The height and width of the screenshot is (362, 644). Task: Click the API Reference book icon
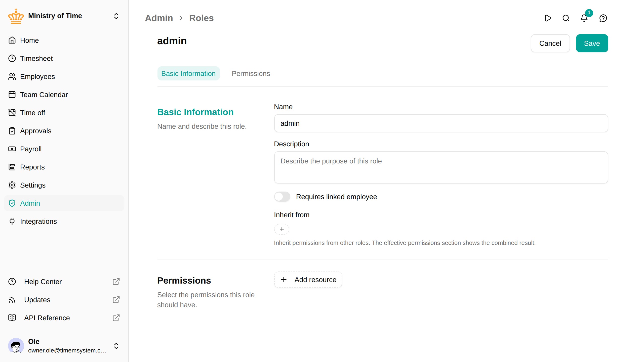point(12,318)
